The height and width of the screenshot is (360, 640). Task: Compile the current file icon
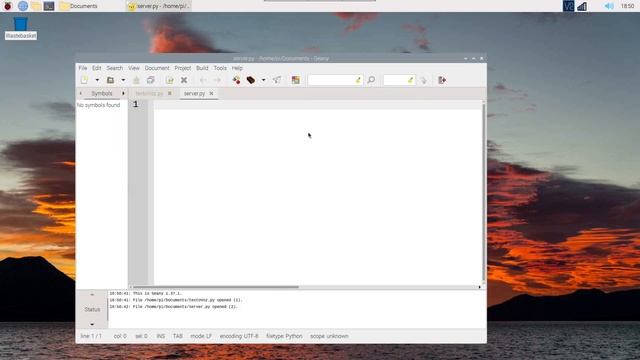[236, 80]
